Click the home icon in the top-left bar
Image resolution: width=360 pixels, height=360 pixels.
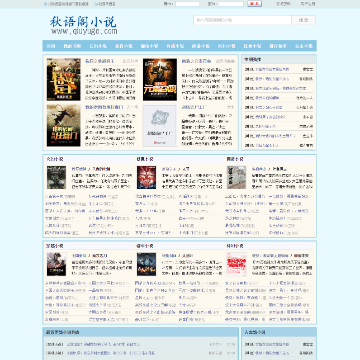click(45, 4)
